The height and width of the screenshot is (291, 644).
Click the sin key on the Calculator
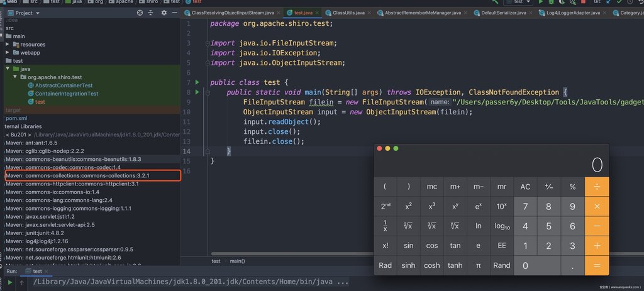click(x=409, y=246)
